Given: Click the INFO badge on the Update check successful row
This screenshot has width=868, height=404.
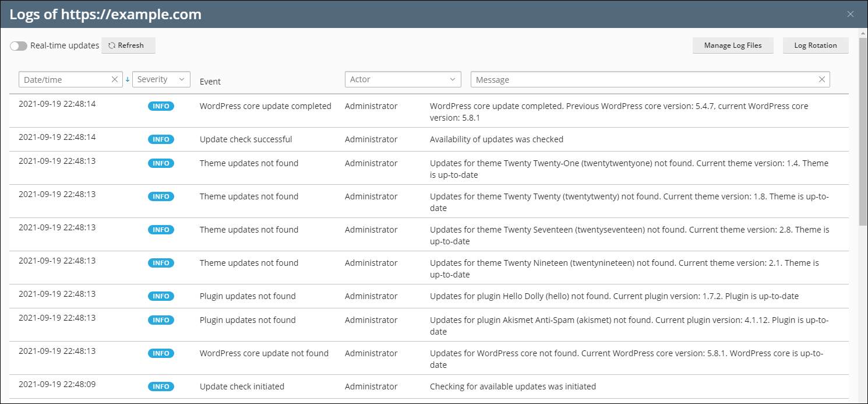Looking at the screenshot, I should (161, 139).
